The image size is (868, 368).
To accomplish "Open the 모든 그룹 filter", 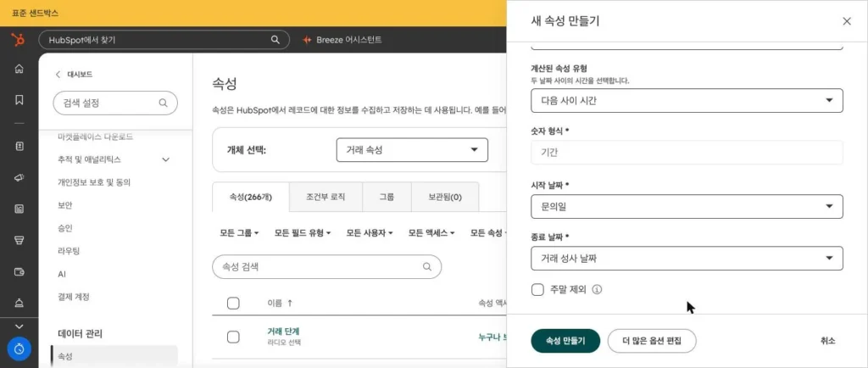I will click(240, 233).
